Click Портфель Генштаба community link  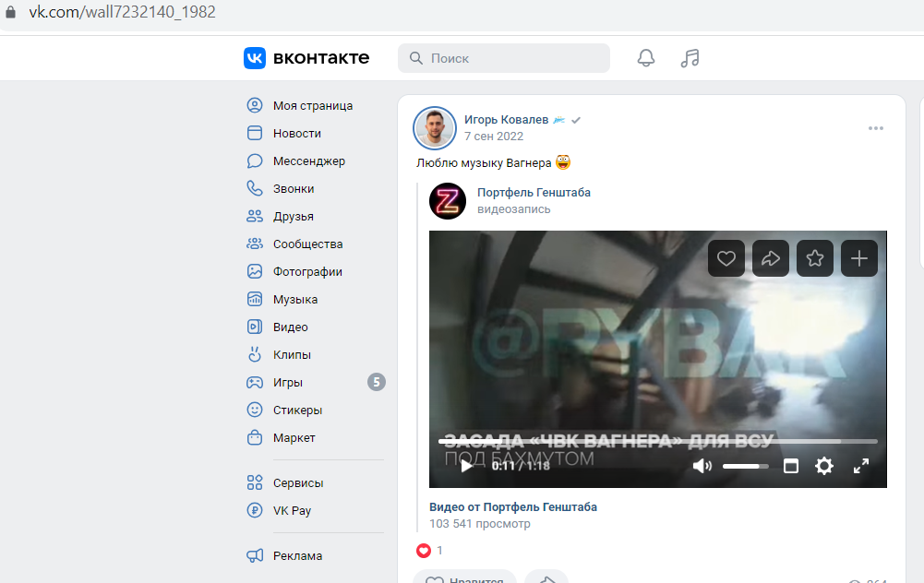(x=534, y=193)
